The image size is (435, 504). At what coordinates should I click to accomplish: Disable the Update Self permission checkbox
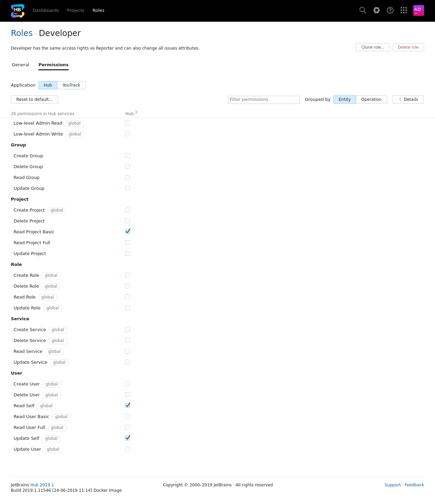[127, 438]
